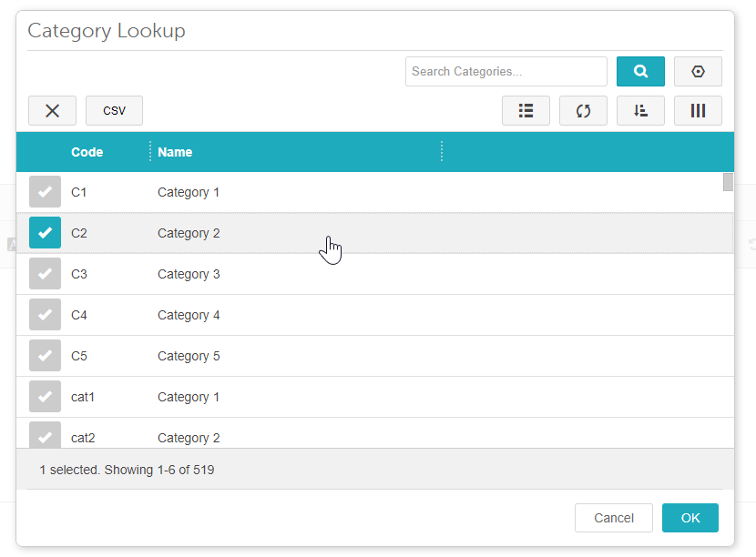Check the checkbox for row C1

coord(45,192)
